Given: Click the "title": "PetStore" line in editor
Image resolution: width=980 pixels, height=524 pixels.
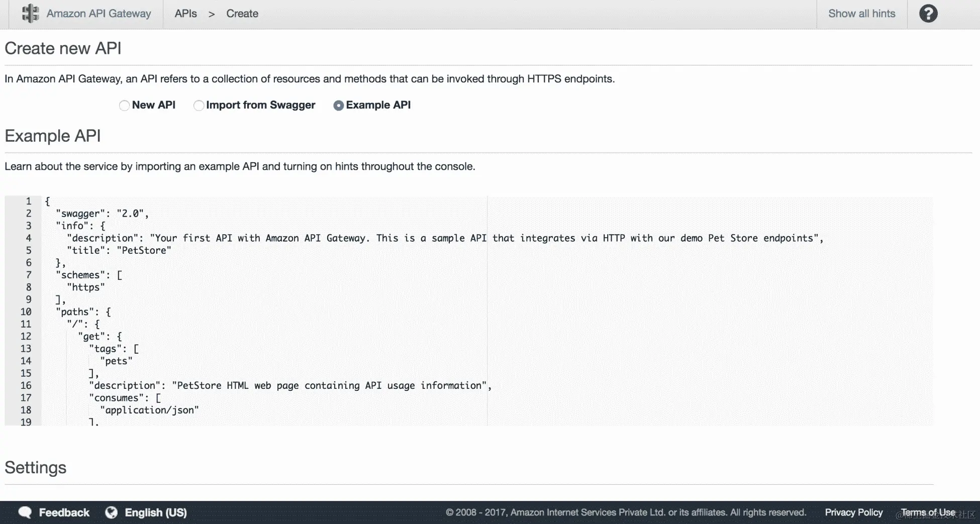Looking at the screenshot, I should 119,250.
